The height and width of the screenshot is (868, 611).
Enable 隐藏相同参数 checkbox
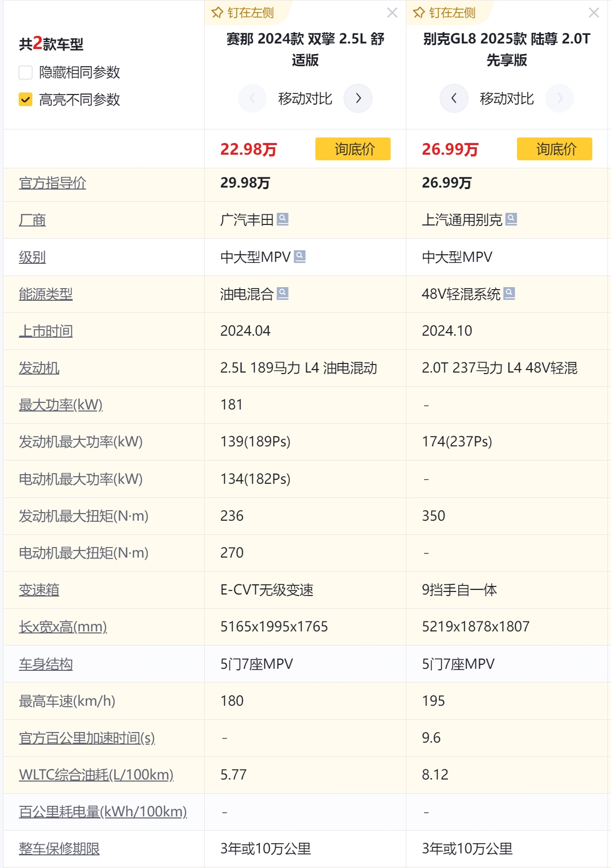(x=26, y=72)
